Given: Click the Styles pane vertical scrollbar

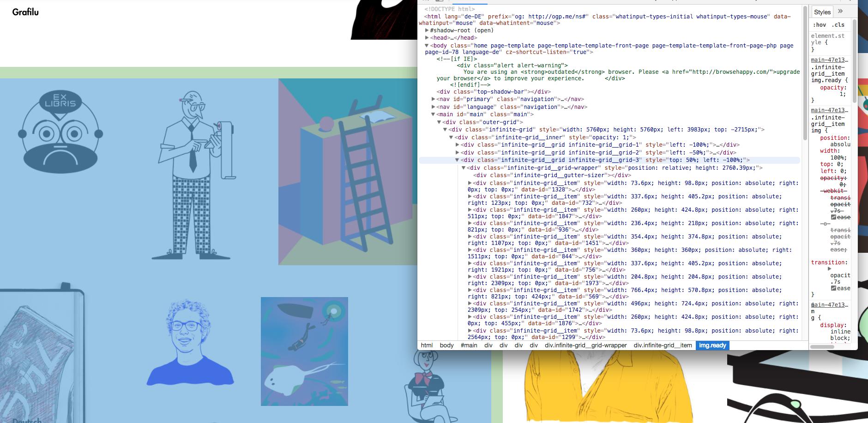Looking at the screenshot, I should point(855,60).
